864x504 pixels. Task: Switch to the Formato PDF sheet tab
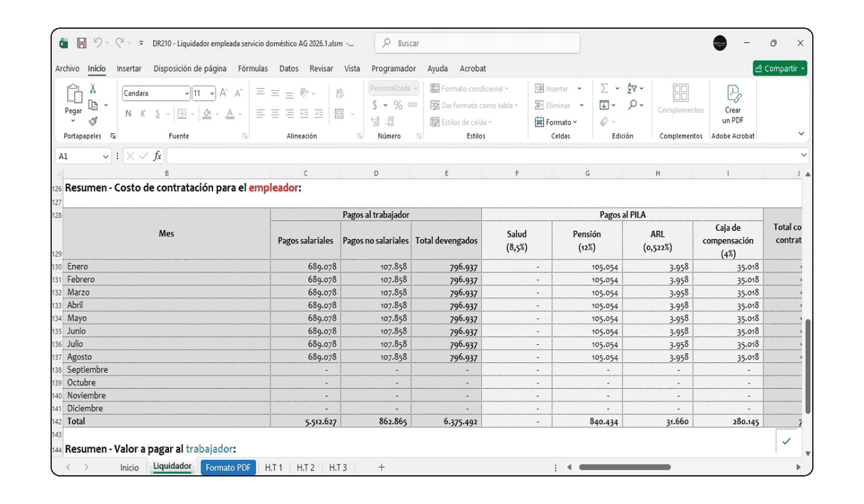tap(228, 468)
